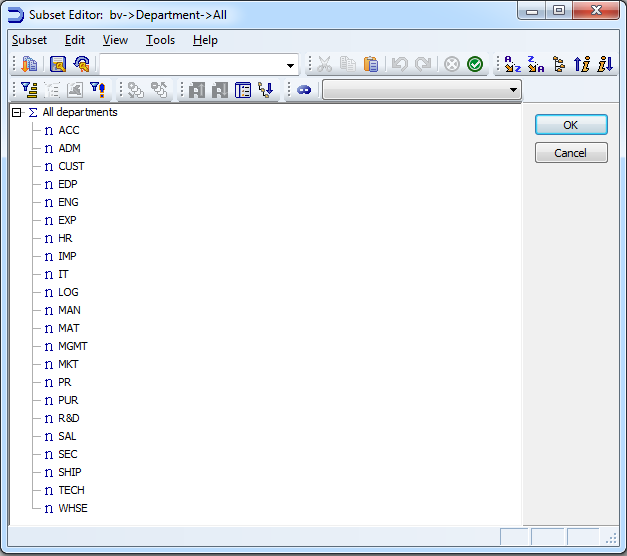This screenshot has width=627, height=556.
Task: Select the TECH element
Action: click(71, 490)
